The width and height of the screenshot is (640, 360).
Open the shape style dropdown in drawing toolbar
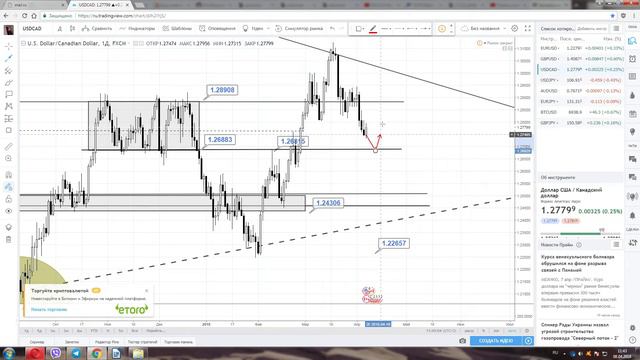(x=360, y=29)
